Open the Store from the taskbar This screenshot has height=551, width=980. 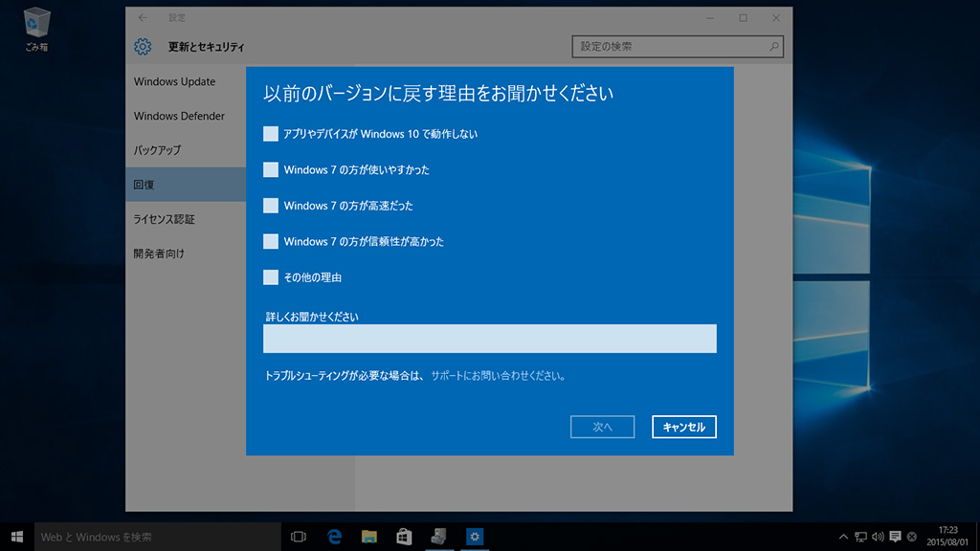(x=405, y=537)
